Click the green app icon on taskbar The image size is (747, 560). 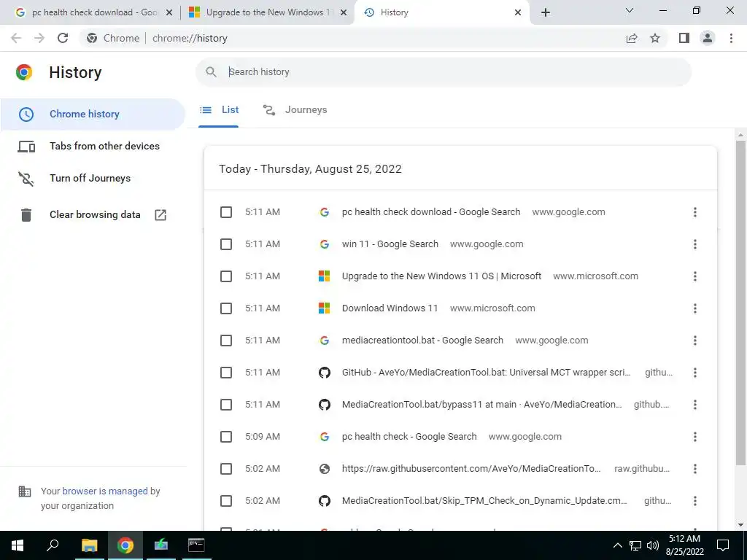point(161,545)
